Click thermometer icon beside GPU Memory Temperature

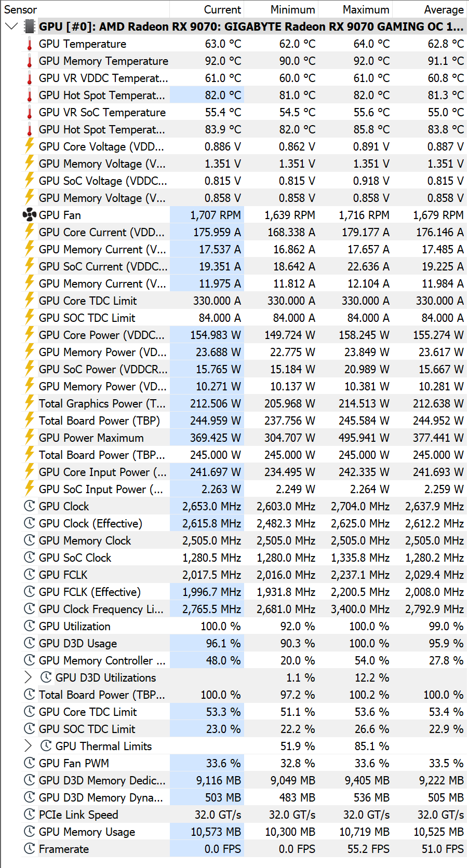(x=30, y=61)
